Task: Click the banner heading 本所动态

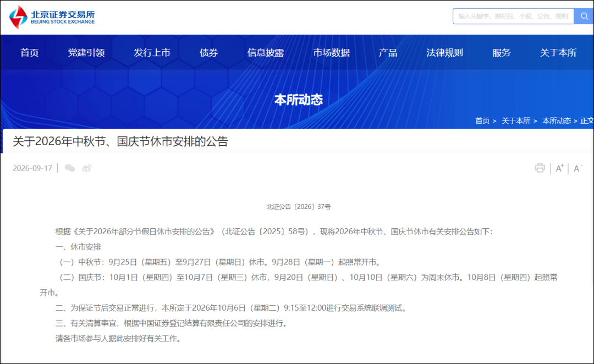Action: (299, 100)
